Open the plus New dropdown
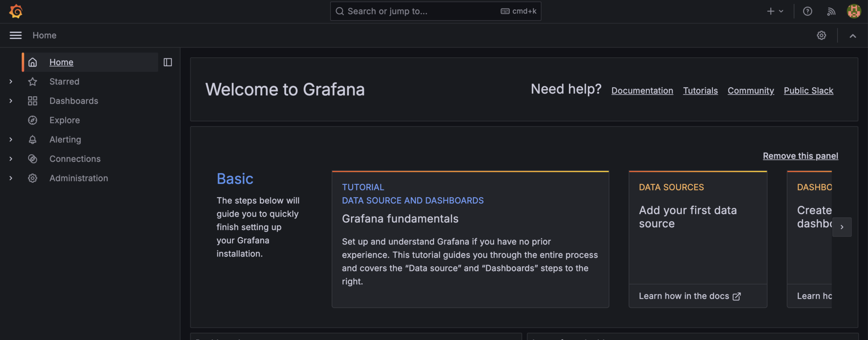868x340 pixels. click(x=775, y=11)
